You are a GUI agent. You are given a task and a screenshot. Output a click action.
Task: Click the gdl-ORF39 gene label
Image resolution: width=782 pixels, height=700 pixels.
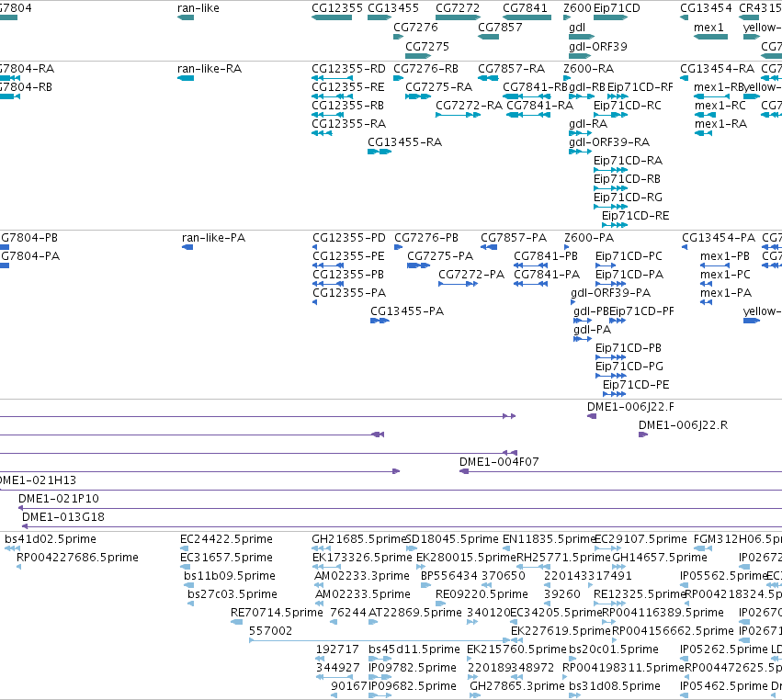click(x=598, y=47)
